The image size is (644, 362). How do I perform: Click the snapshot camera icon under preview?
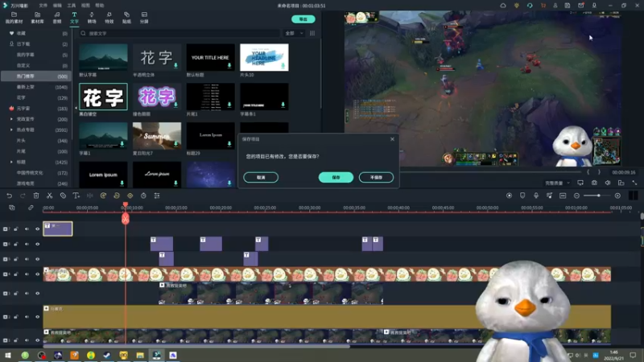coord(594,183)
